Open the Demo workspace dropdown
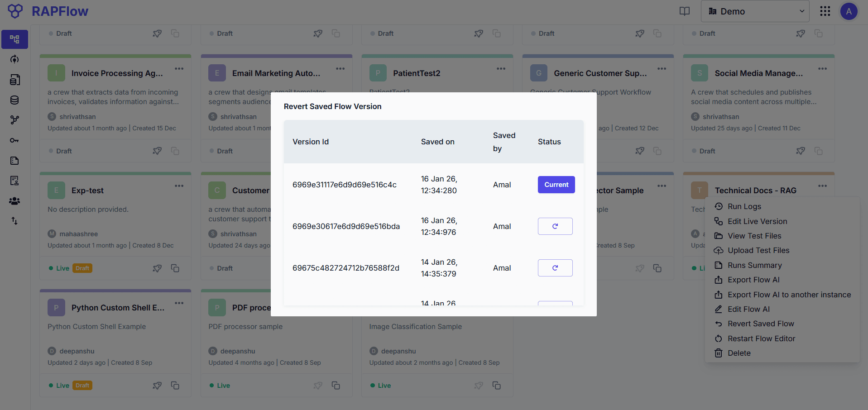 (755, 11)
